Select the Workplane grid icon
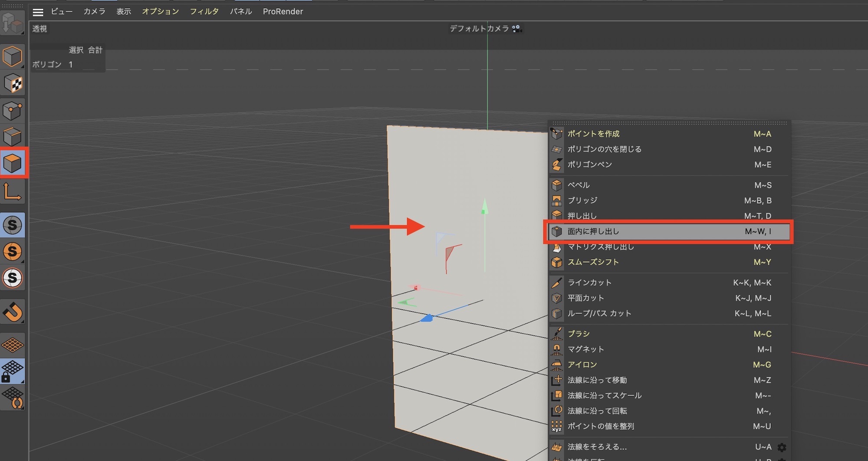 pyautogui.click(x=13, y=345)
